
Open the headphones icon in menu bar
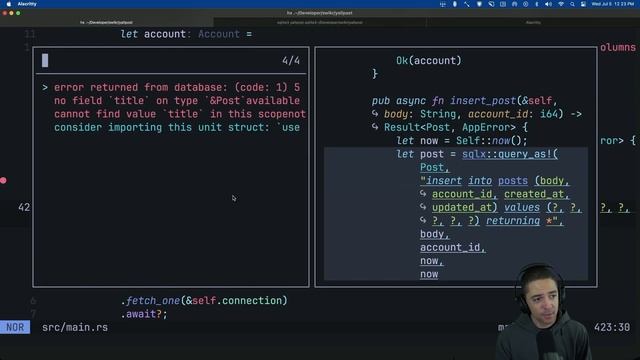[514, 4]
